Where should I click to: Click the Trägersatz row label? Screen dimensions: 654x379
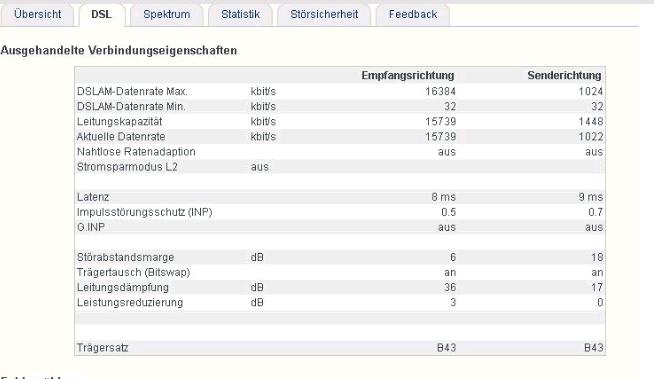pyautogui.click(x=102, y=348)
